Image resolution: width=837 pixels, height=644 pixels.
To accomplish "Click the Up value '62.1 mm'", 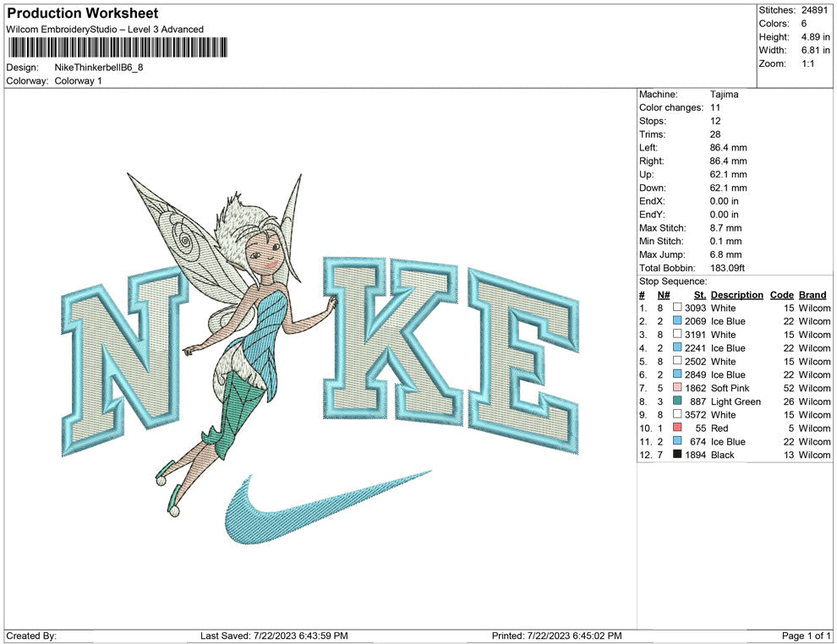I will (728, 174).
